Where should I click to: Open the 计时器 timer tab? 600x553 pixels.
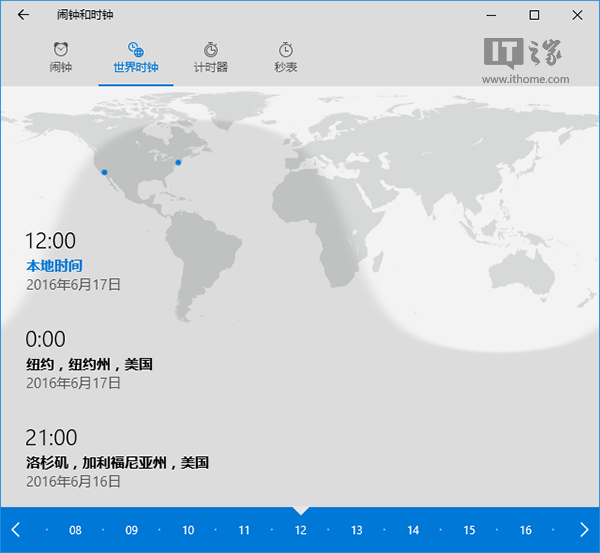click(211, 57)
